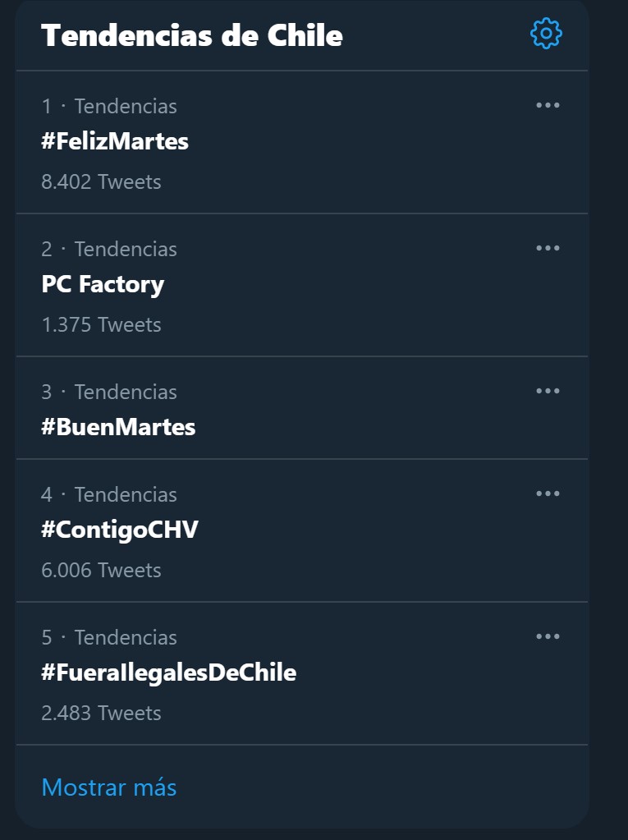Click the Tendencias de Chile heading

(192, 35)
